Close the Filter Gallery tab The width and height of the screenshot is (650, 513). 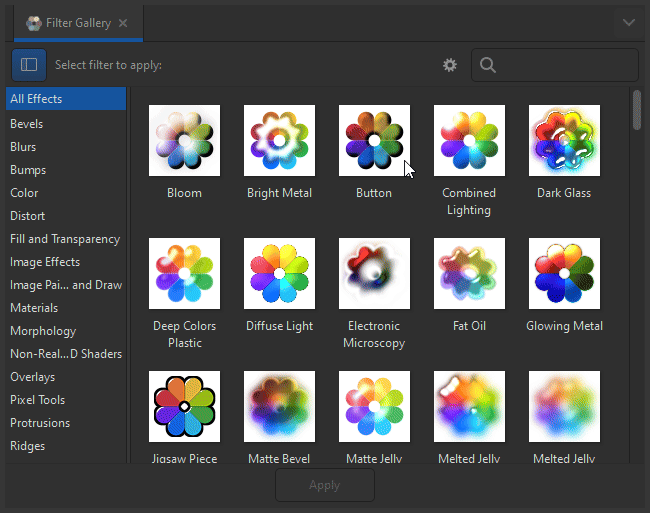(123, 23)
